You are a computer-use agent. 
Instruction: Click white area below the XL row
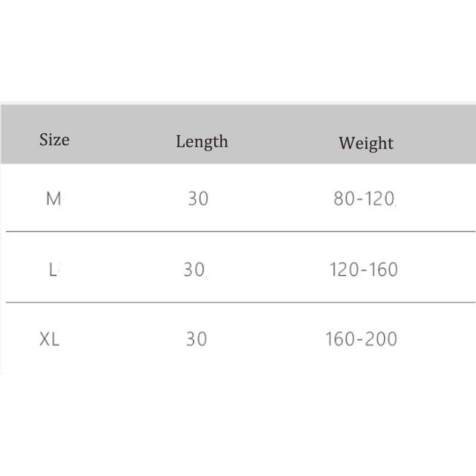[238, 425]
